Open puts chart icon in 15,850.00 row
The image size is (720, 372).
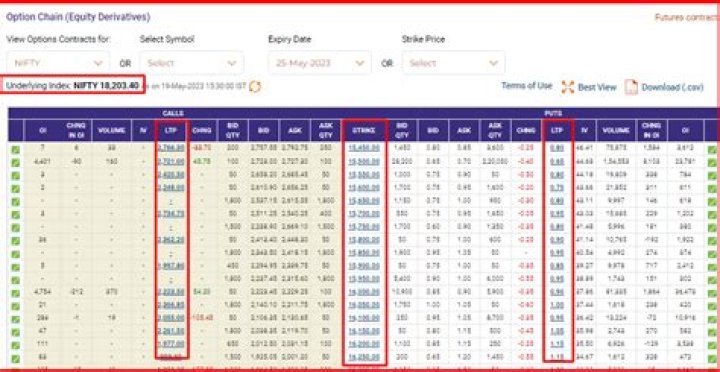(712, 254)
